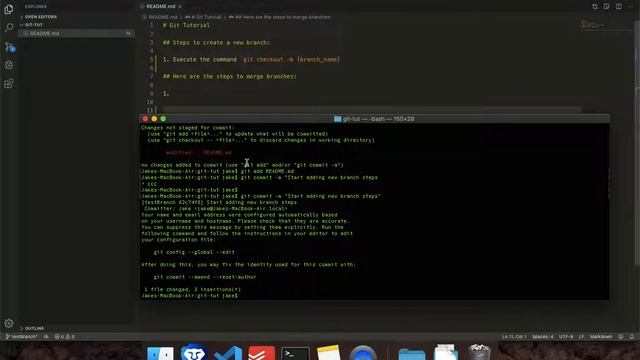Expand the Open Editors section
Image resolution: width=640 pixels, height=360 pixels.
tap(41, 17)
